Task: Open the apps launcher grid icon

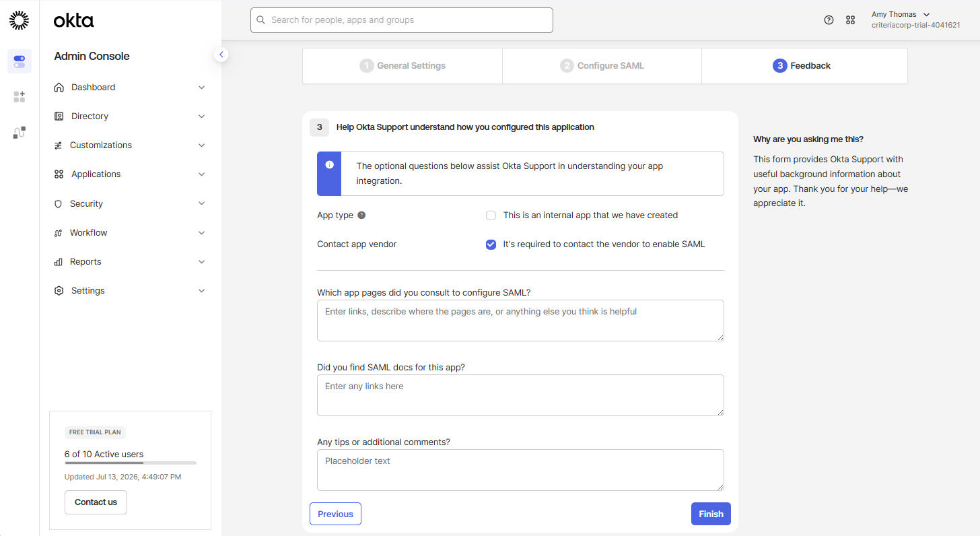Action: 851,20
